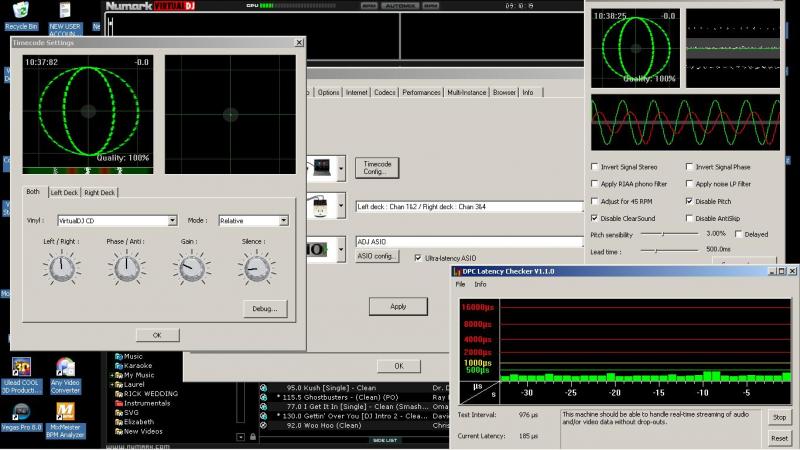
Task: Click the Karaoke folder icon in browser tree
Action: point(119,366)
